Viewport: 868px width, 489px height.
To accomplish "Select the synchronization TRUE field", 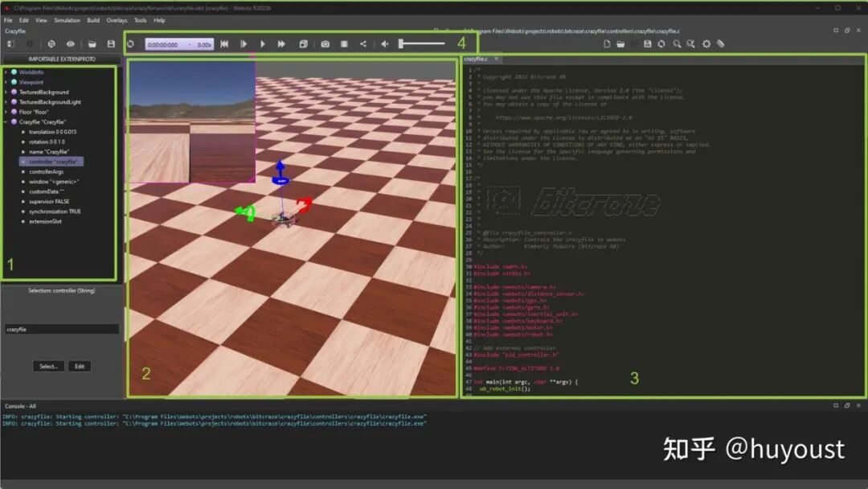I will [x=55, y=212].
